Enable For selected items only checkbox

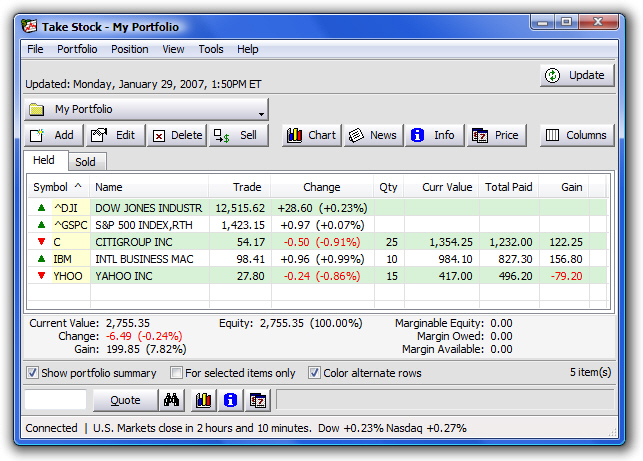(176, 373)
